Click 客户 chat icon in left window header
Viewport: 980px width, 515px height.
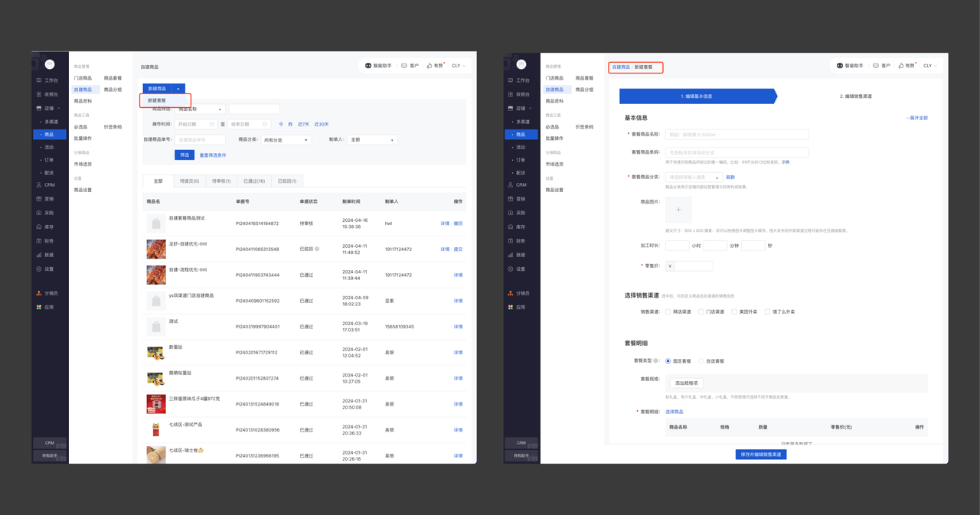pos(404,66)
